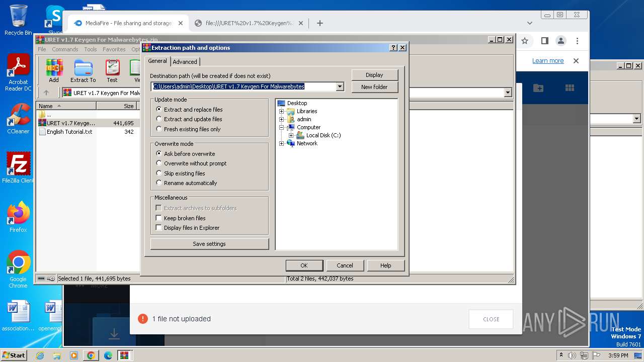
Task: Click the Windows Media Player taskbar icon
Action: click(74, 355)
